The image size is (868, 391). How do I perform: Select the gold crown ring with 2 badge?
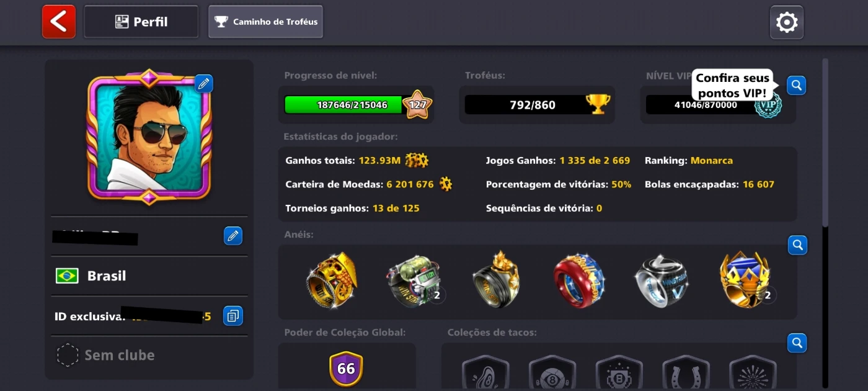746,279
